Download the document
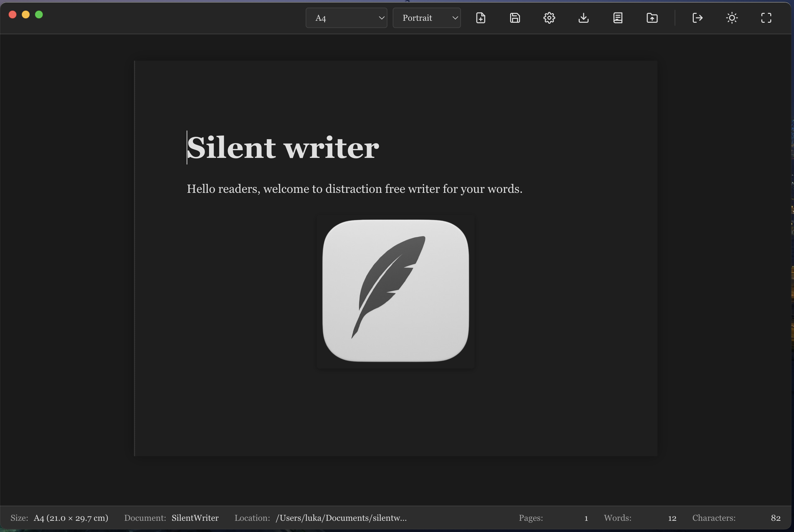The height and width of the screenshot is (532, 794). (x=583, y=18)
